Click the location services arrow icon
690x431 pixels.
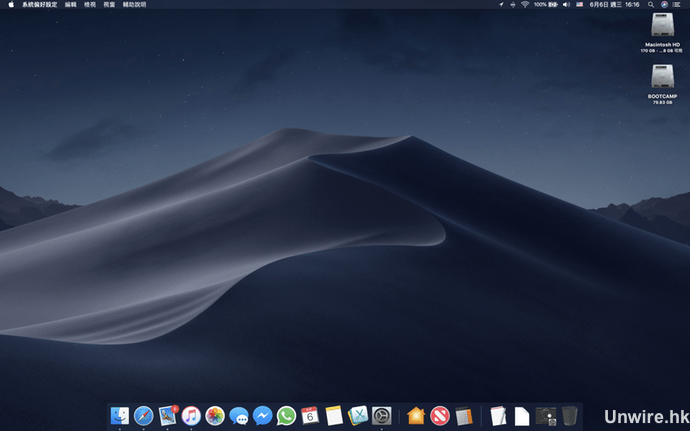[x=501, y=4]
